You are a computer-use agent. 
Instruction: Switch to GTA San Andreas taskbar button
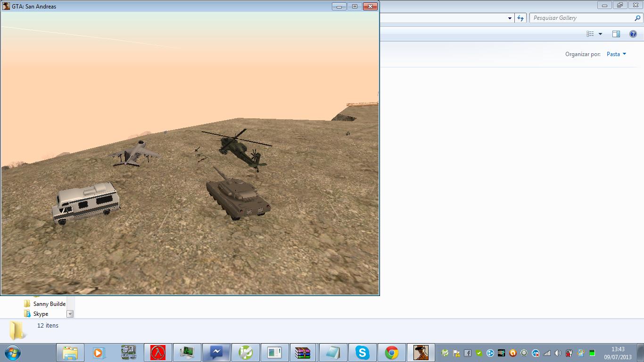[x=421, y=353]
